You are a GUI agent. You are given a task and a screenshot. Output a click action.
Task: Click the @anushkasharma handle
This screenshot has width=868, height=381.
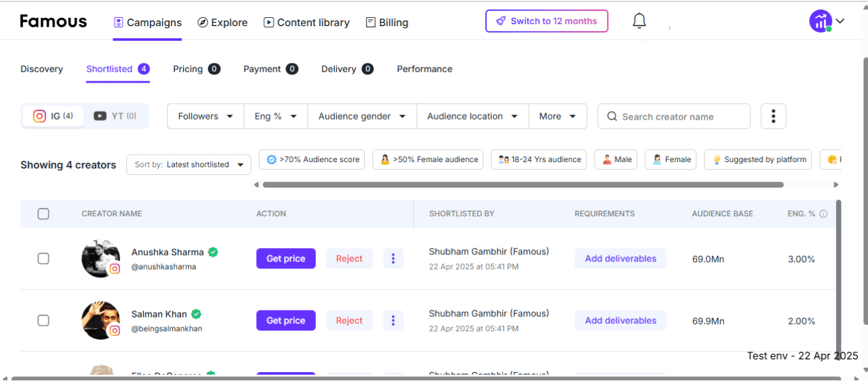pyautogui.click(x=163, y=267)
